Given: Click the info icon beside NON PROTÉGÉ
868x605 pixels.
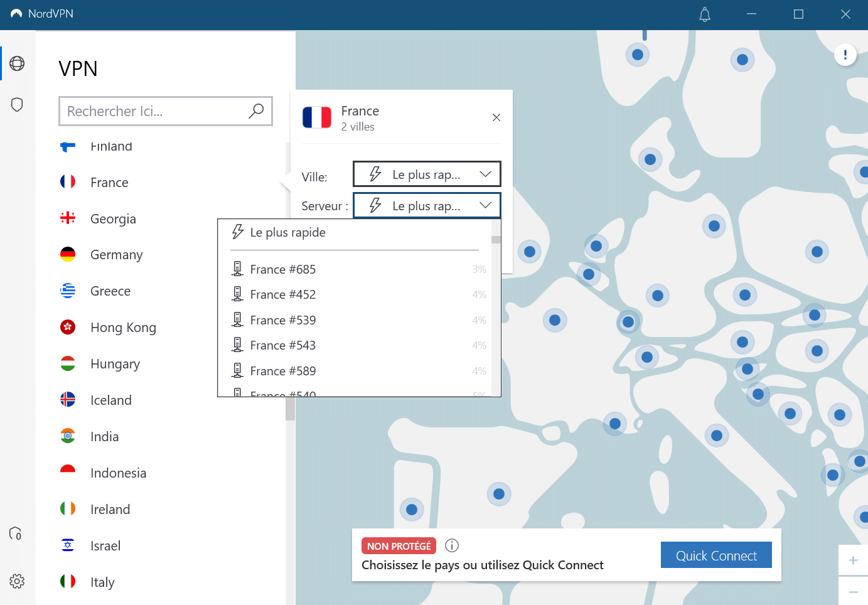Looking at the screenshot, I should [x=452, y=545].
